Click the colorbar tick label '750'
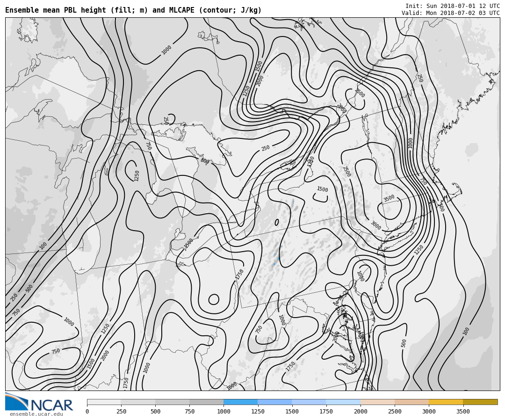The height and width of the screenshot is (420, 505). [x=189, y=411]
